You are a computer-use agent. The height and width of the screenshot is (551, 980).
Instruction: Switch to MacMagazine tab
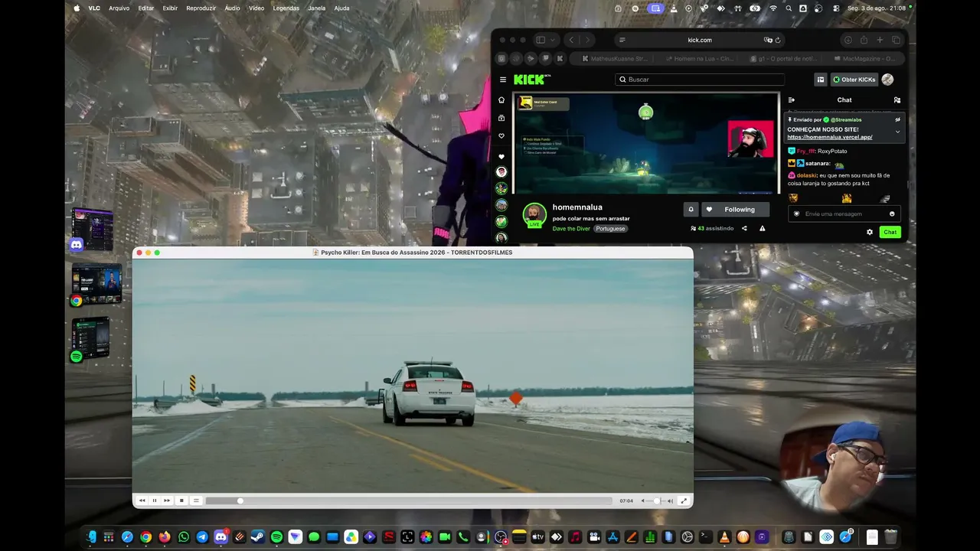click(864, 58)
